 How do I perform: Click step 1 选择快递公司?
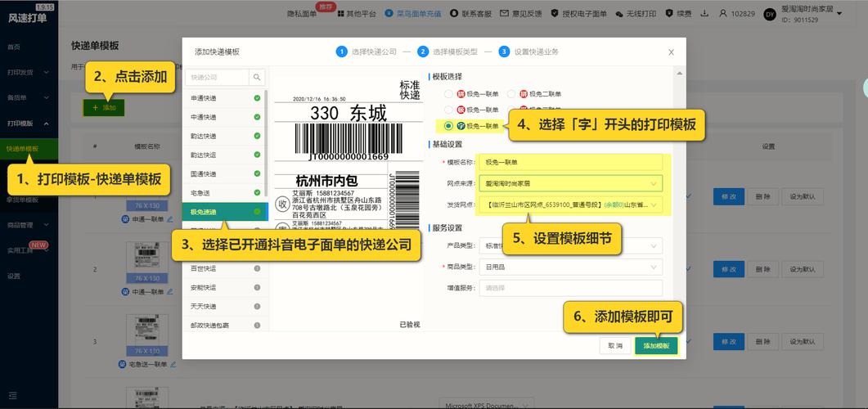tap(367, 52)
